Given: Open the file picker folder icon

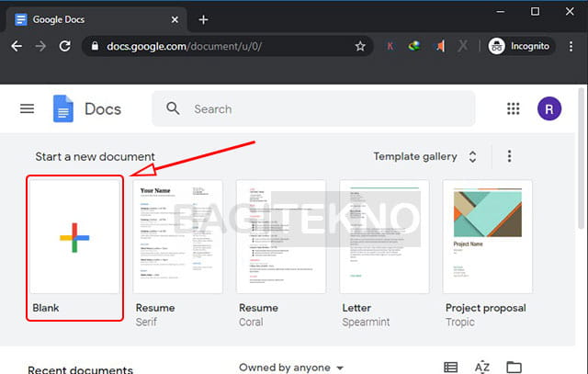Looking at the screenshot, I should pyautogui.click(x=514, y=368).
